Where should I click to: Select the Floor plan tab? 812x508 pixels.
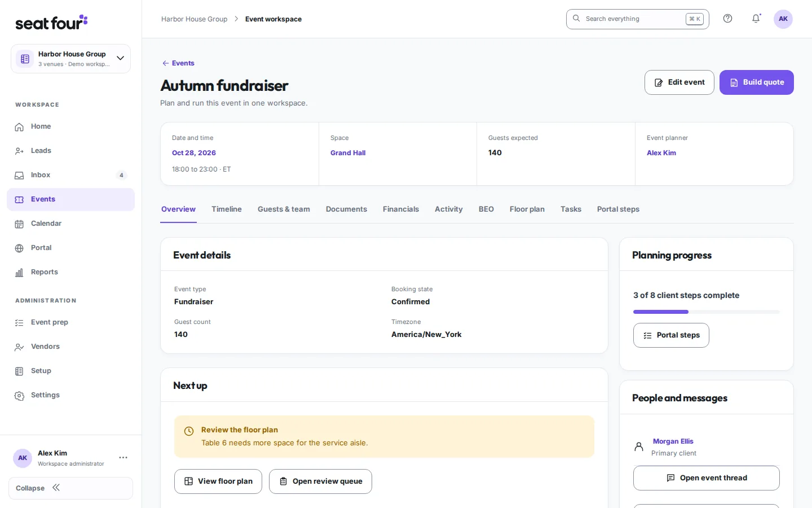(527, 209)
